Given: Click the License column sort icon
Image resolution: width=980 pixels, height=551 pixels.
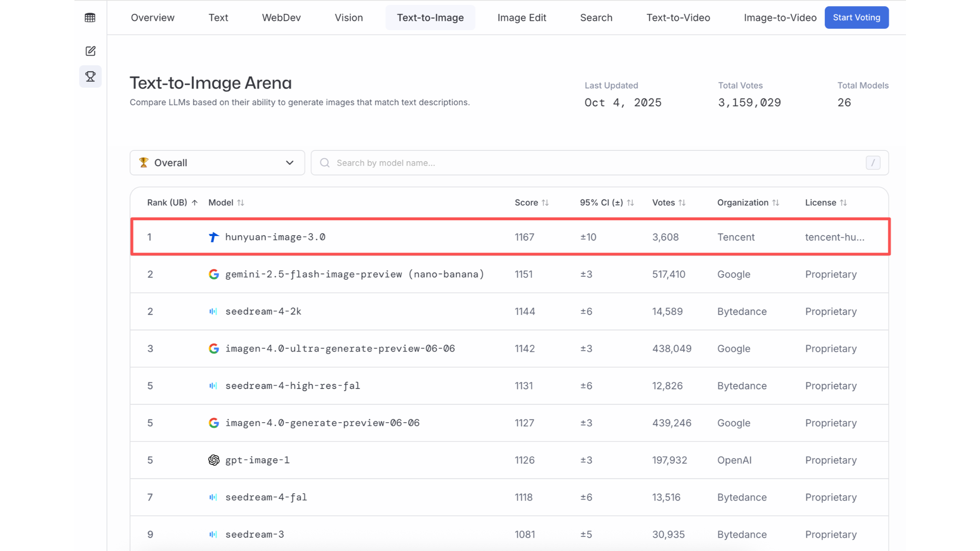Looking at the screenshot, I should (843, 203).
